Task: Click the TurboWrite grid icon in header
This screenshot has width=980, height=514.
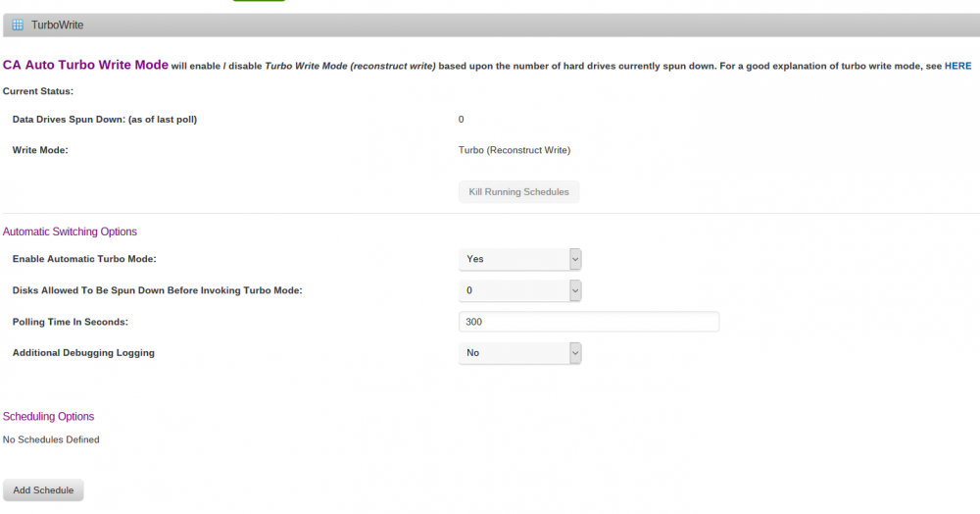Action: coord(18,25)
